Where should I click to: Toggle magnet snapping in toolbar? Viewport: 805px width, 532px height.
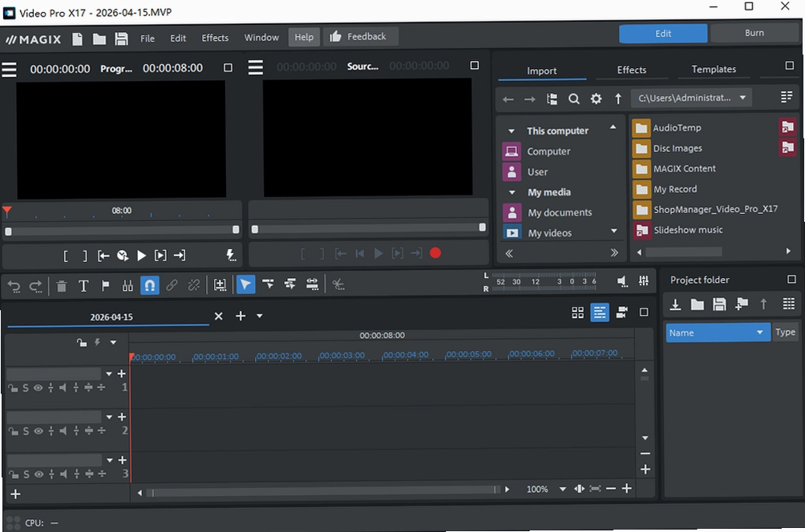coord(149,285)
